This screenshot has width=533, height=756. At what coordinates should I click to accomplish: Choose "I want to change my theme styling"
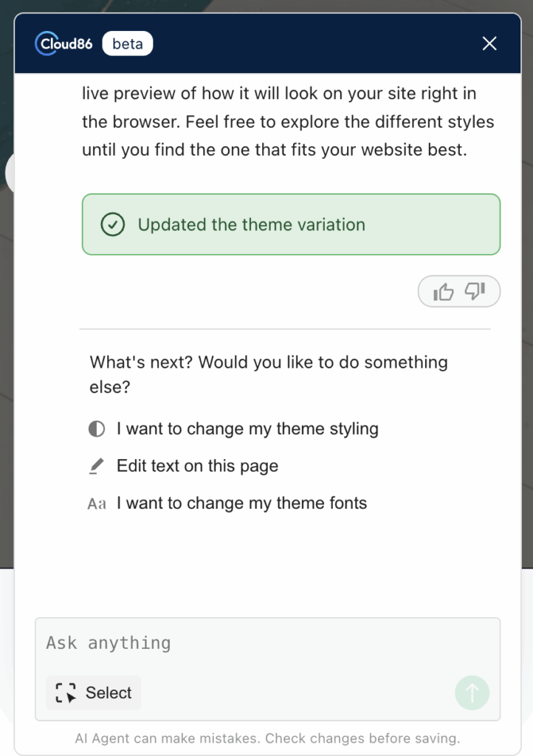coord(247,429)
